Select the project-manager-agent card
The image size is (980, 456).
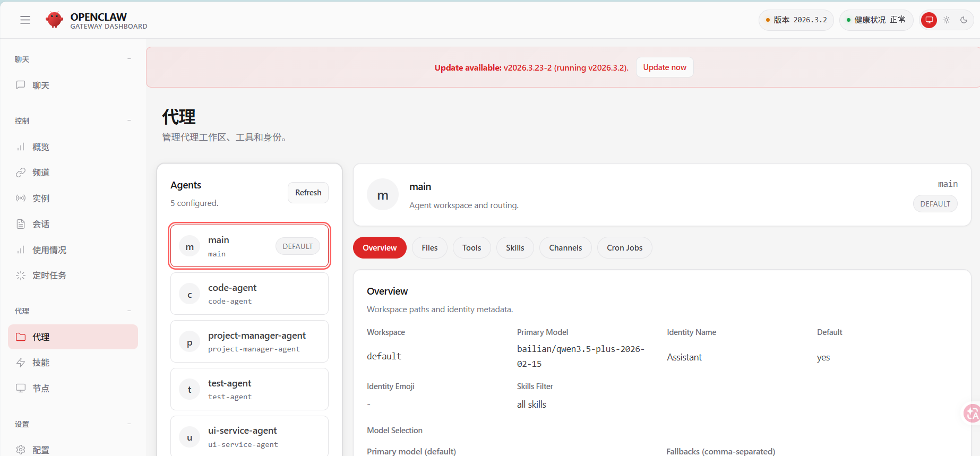coord(250,341)
